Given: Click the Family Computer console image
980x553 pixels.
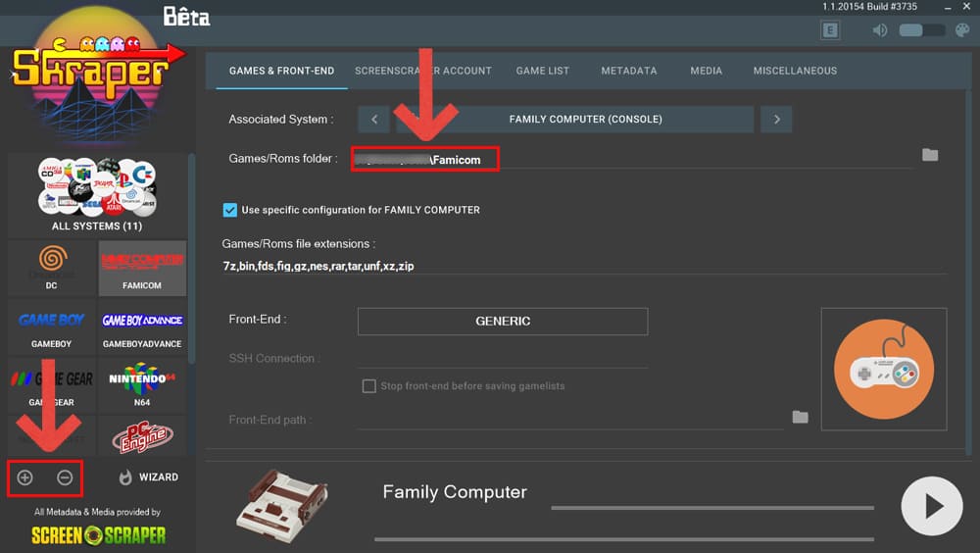Looking at the screenshot, I should click(282, 506).
